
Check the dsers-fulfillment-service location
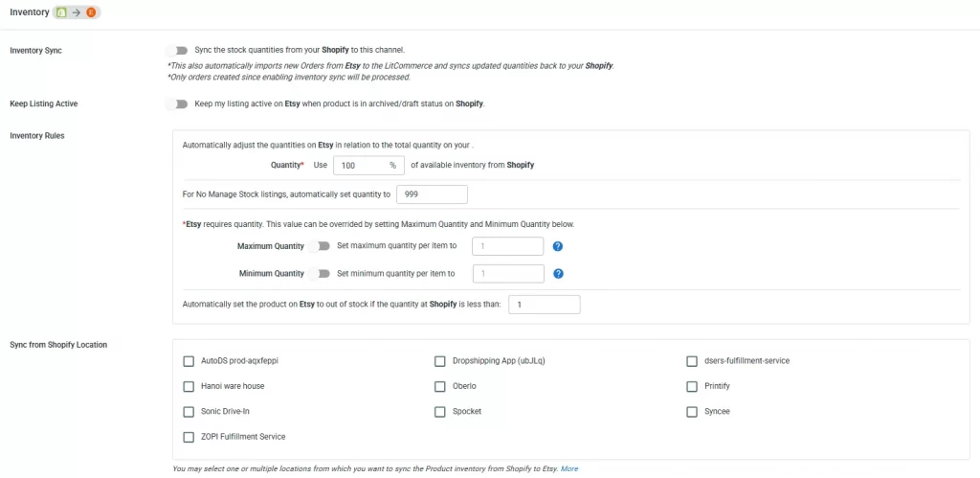tap(692, 361)
